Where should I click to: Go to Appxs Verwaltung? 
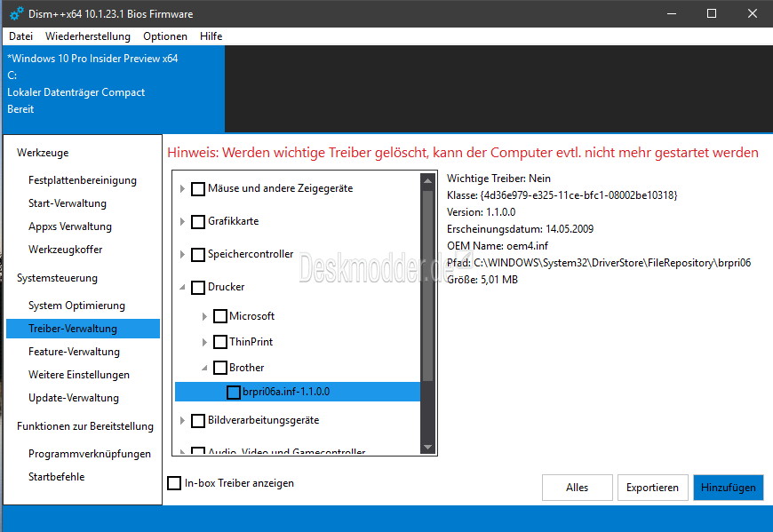(70, 226)
